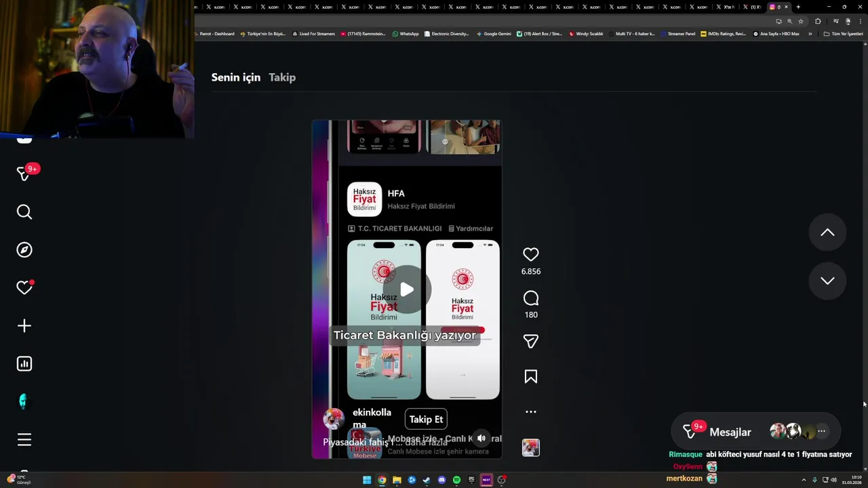Viewport: 868px width, 488px height.
Task: Open the taskbar clock and date
Action: click(852, 480)
